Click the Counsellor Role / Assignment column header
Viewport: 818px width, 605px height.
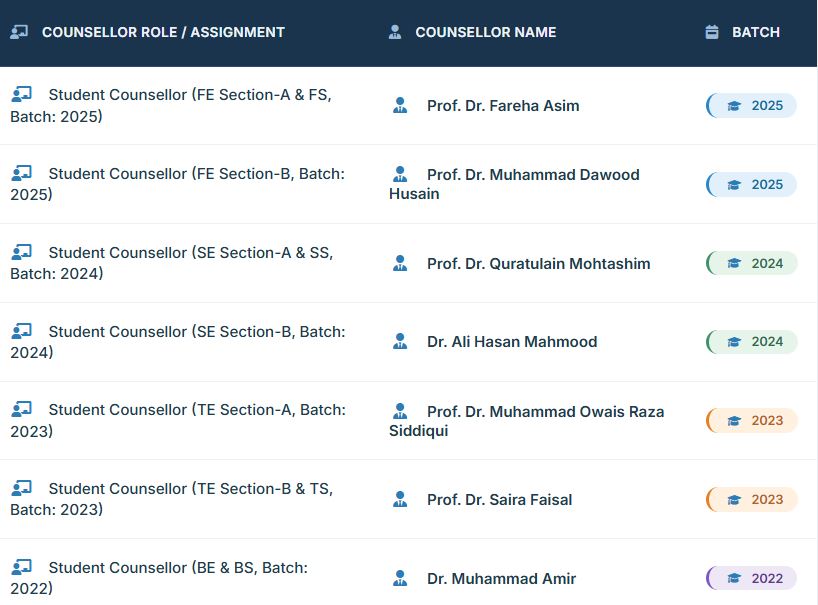pyautogui.click(x=163, y=32)
